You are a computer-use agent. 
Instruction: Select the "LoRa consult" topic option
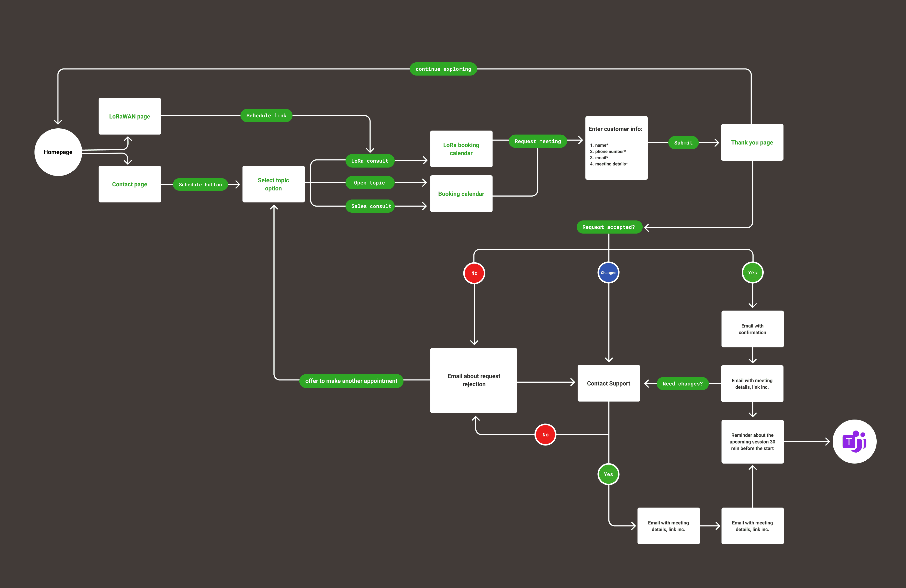click(x=370, y=161)
